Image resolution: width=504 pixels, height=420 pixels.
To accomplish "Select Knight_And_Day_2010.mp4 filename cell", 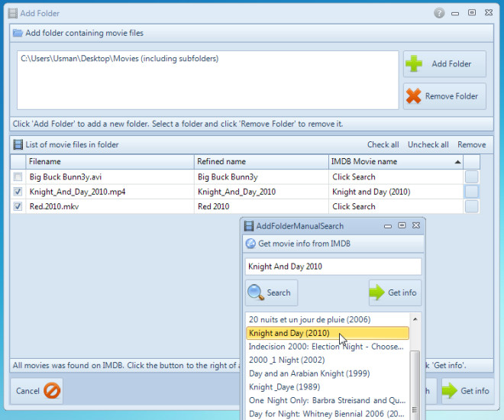I will click(x=110, y=192).
